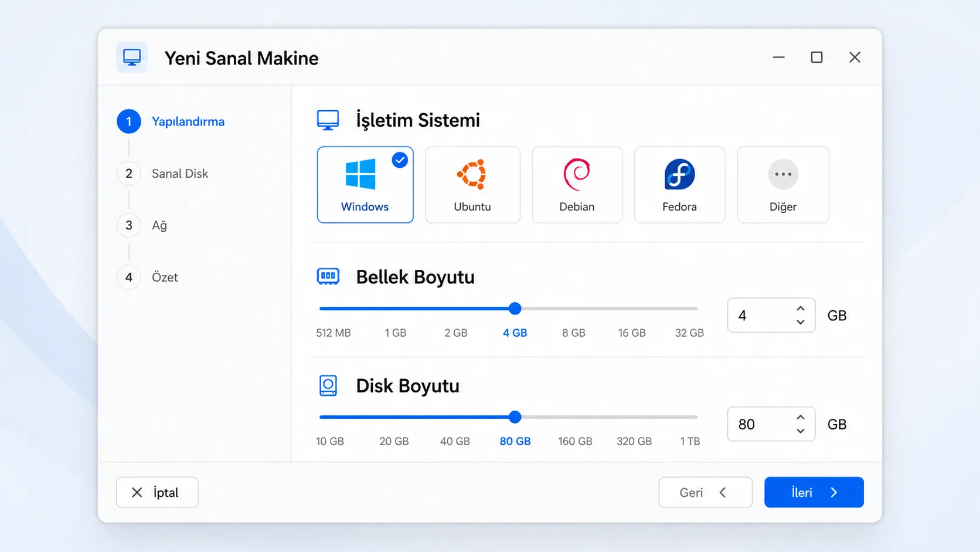This screenshot has width=980, height=552.
Task: Click the Bellek Boyutu slider handle
Action: 515,309
